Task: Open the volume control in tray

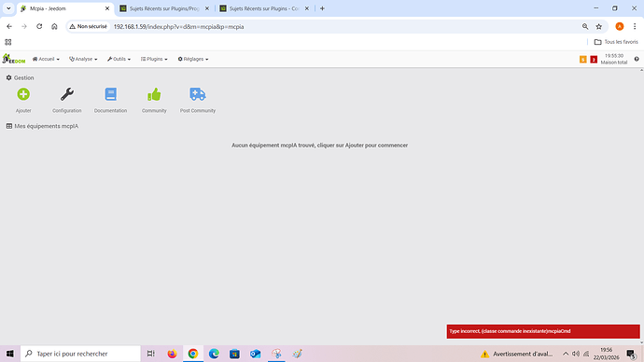Action: pyautogui.click(x=576, y=354)
